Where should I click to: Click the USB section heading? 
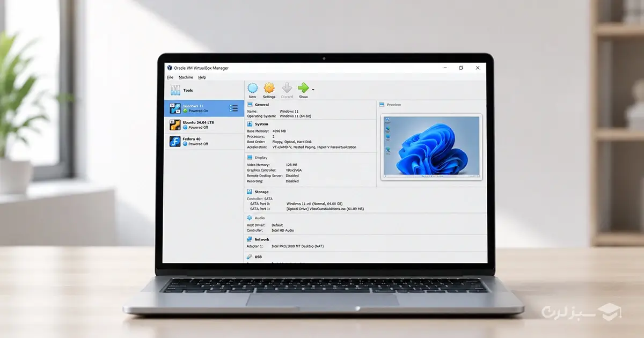click(258, 257)
